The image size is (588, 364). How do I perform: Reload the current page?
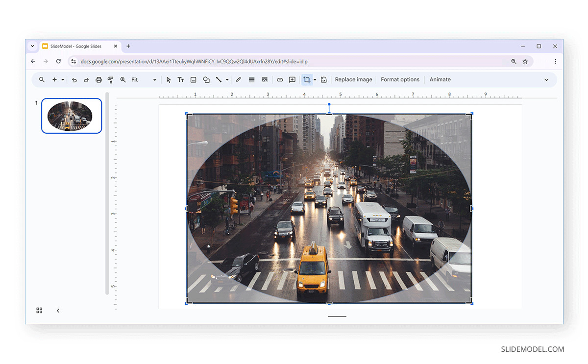coord(59,61)
